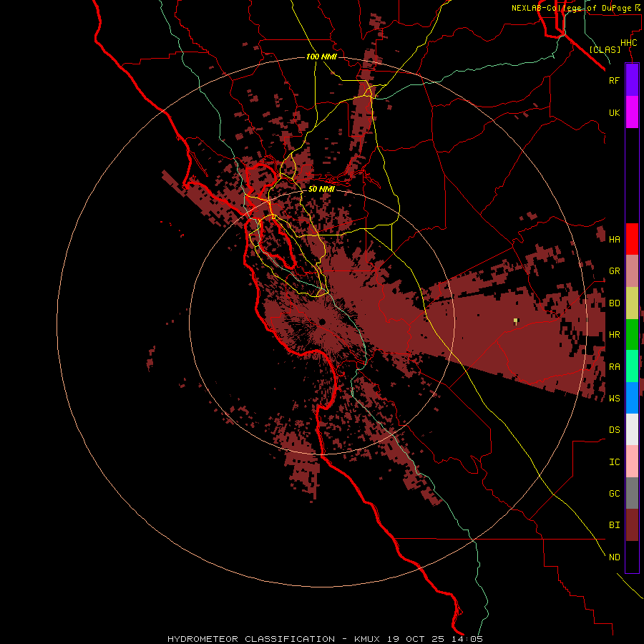Viewport: 644px width, 644px height.
Task: Click the IC pink legend swatch
Action: pos(632,462)
